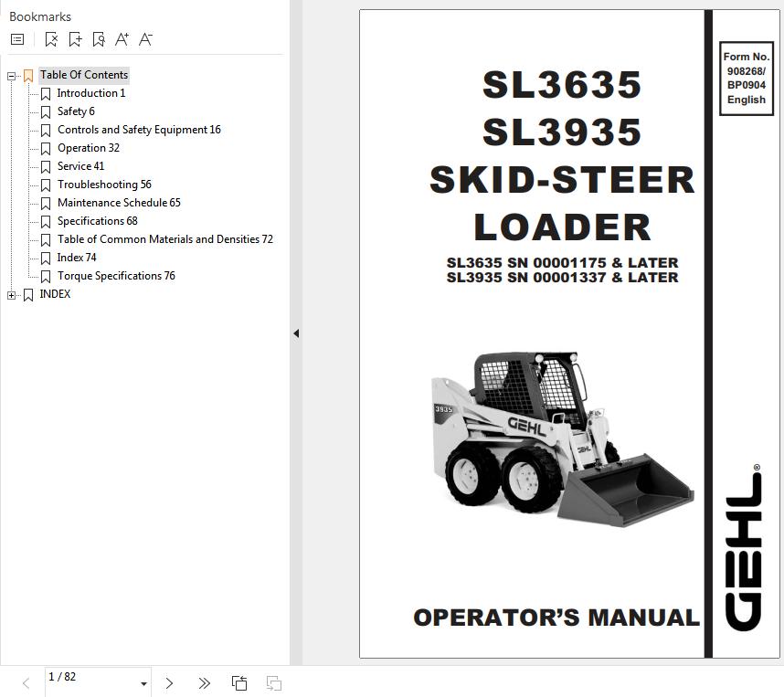Screen dimensions: 784x697
Task: Click the Form No. 908268 box
Action: [x=746, y=79]
